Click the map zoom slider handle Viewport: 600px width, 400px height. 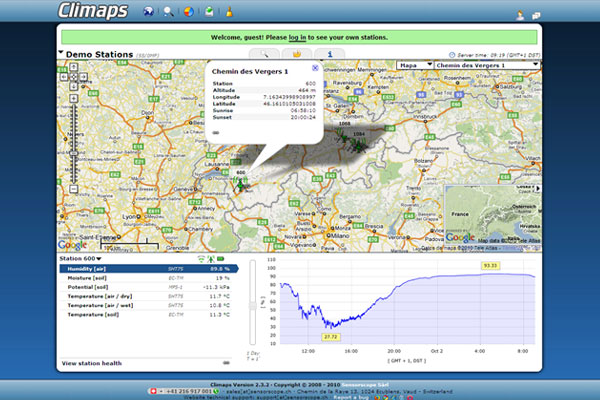73,153
